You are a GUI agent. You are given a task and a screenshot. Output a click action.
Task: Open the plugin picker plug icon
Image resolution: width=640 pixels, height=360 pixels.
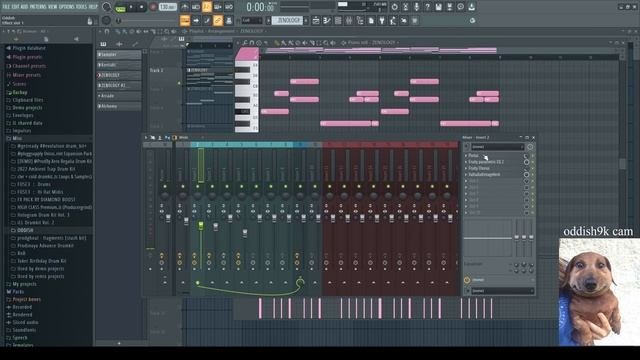(382, 20)
